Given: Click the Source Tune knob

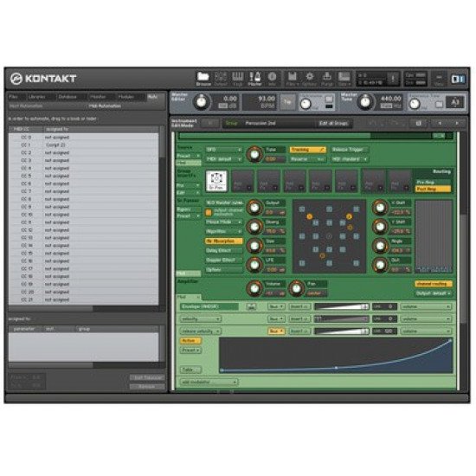Looking at the screenshot, I should pos(254,154).
